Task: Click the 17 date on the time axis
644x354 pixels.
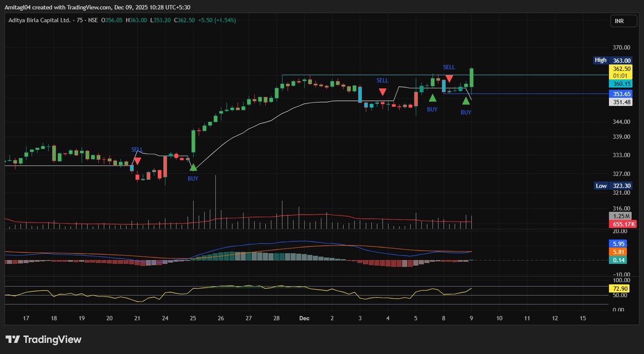Action: (x=26, y=318)
